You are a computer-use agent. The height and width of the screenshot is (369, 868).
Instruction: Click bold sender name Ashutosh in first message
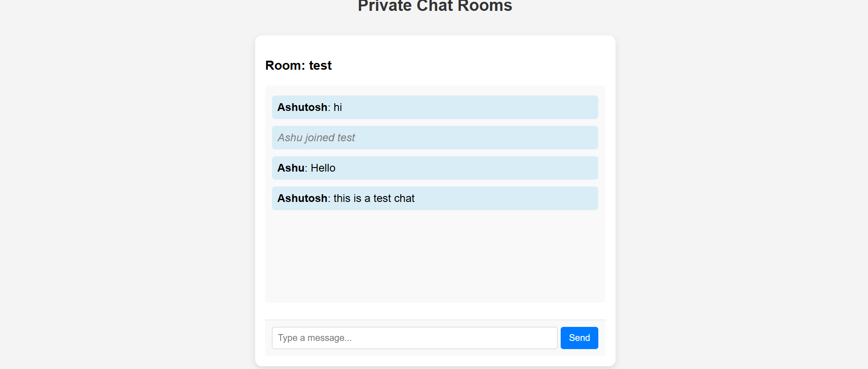click(x=302, y=107)
